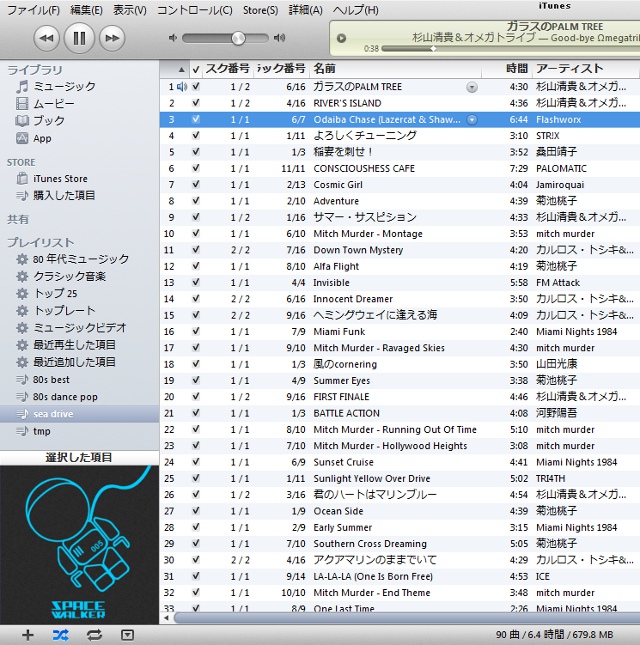The image size is (640, 645).
Task: Uncheck the Cosmic Girl track checkbox
Action: tap(196, 184)
